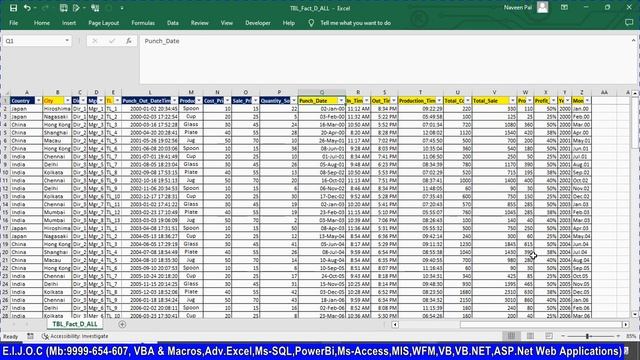640x360 pixels.
Task: Click the Name Box showing Q1
Action: click(x=33, y=41)
